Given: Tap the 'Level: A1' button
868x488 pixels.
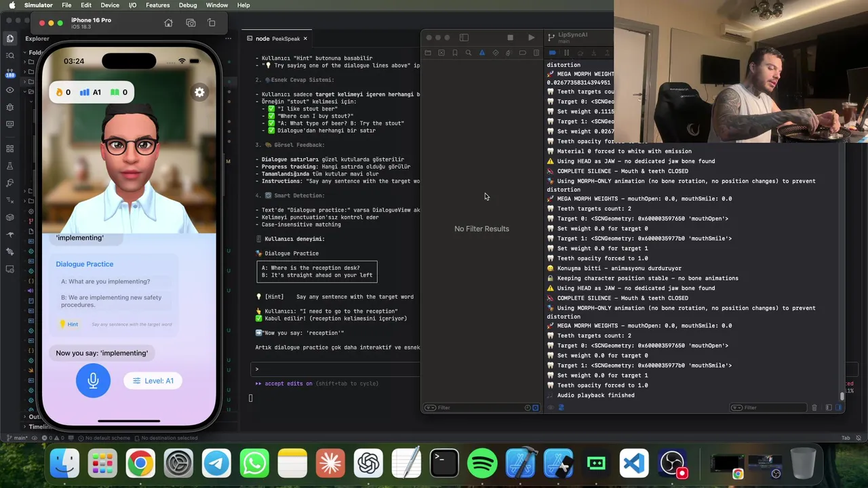Looking at the screenshot, I should 153,380.
